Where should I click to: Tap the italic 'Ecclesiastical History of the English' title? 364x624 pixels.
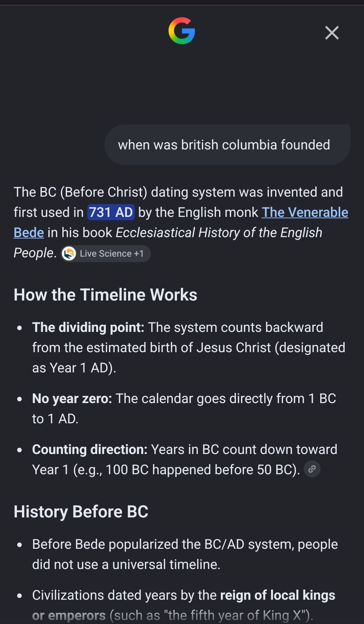pos(219,233)
